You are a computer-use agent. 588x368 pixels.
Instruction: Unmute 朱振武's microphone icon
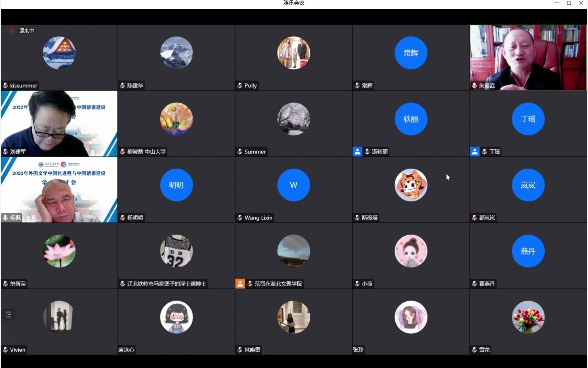point(474,86)
